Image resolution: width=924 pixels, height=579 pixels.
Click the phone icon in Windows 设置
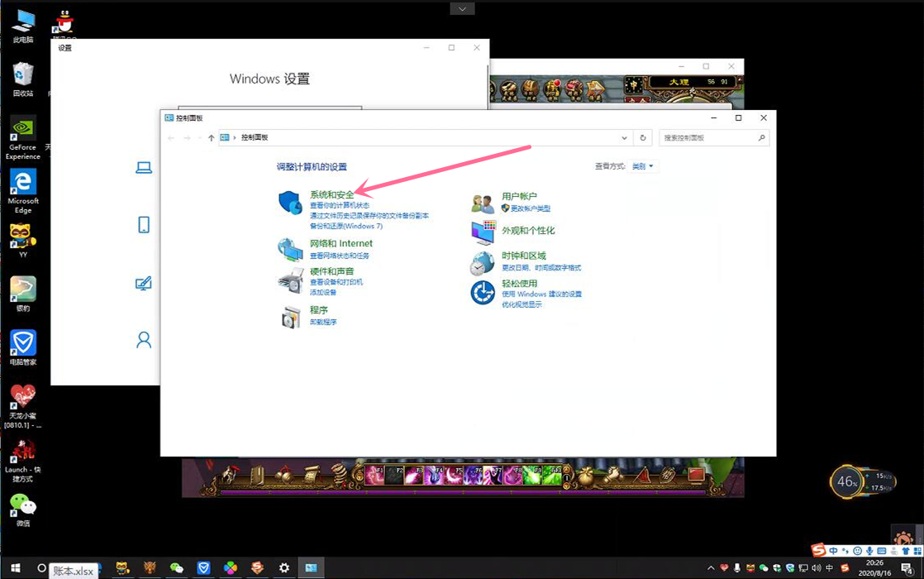(144, 225)
